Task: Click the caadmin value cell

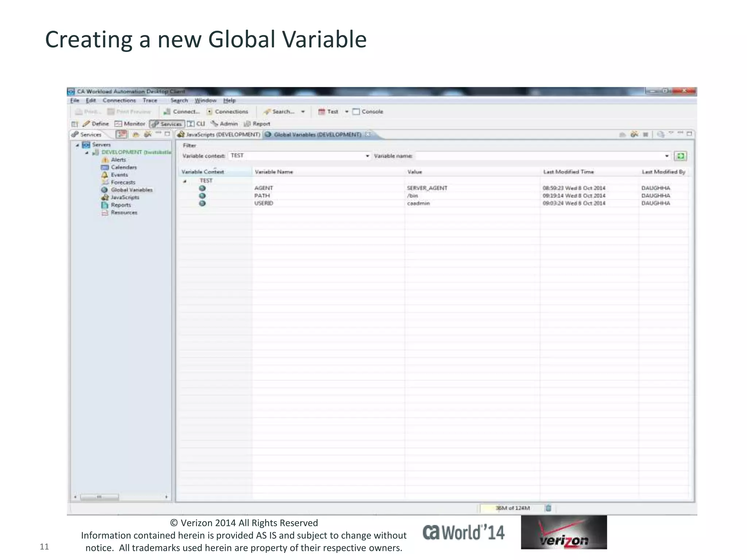Action: coord(418,203)
